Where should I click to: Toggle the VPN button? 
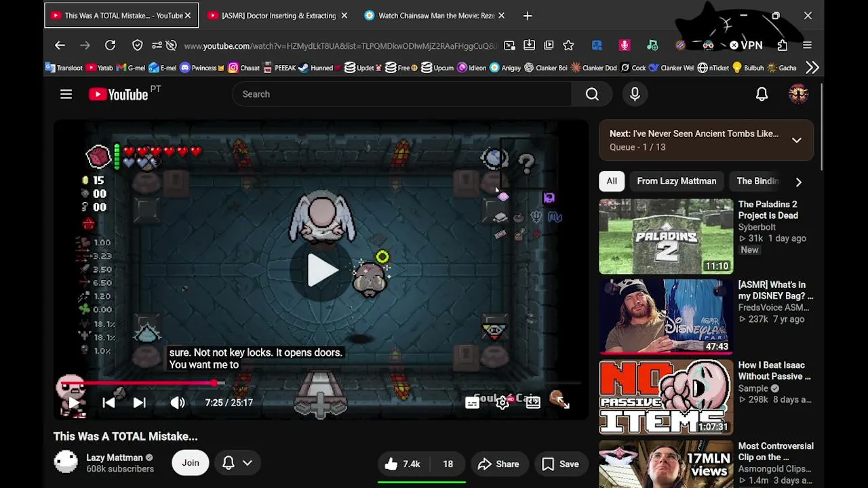746,45
